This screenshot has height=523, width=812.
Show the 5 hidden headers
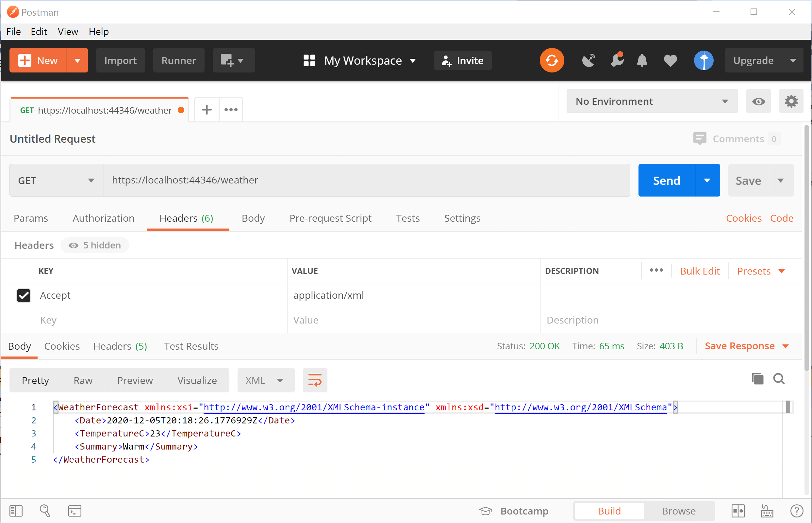click(x=95, y=245)
